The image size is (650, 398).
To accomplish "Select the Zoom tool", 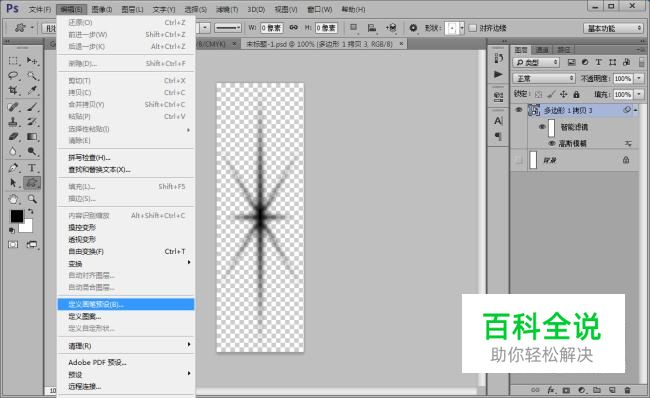I will pos(32,199).
